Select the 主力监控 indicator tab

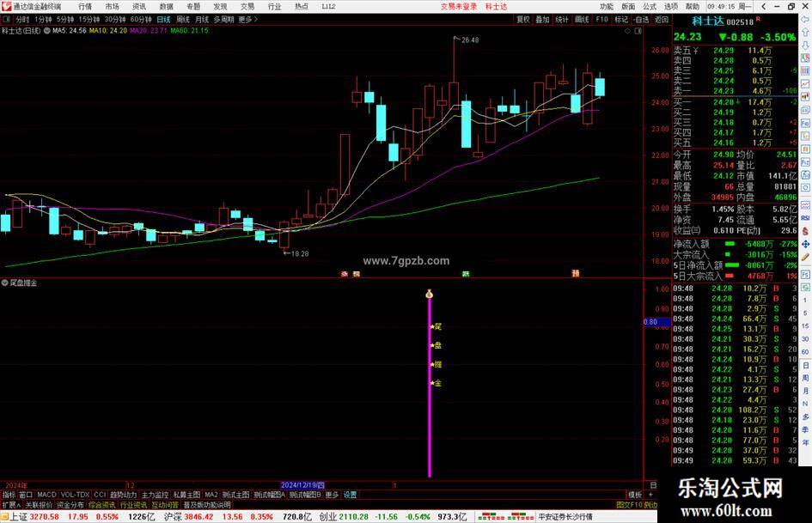coord(155,495)
